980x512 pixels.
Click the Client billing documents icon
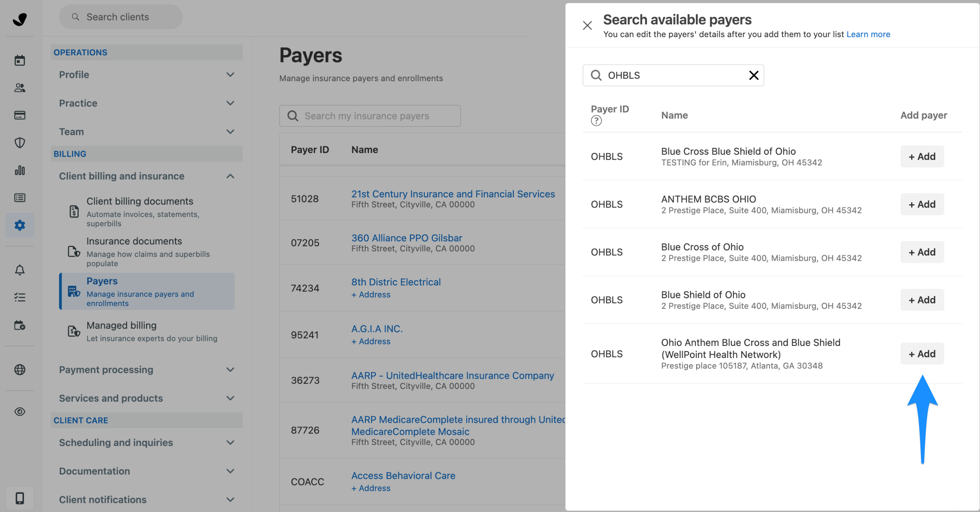tap(74, 211)
